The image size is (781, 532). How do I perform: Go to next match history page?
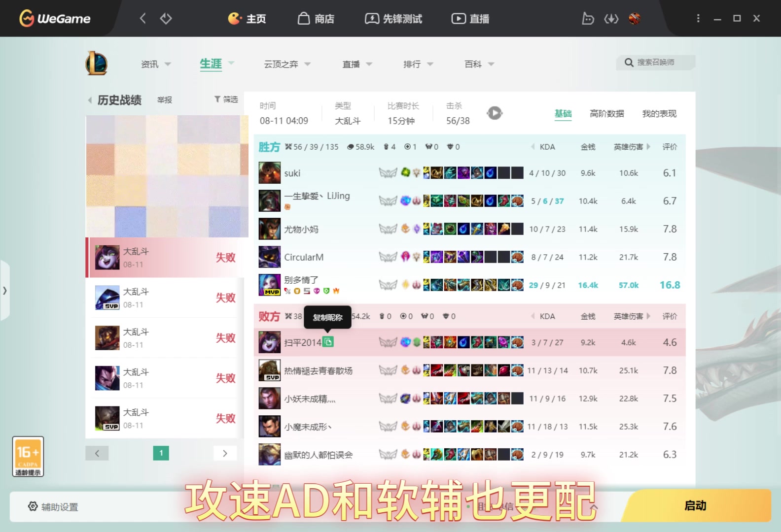pos(225,453)
